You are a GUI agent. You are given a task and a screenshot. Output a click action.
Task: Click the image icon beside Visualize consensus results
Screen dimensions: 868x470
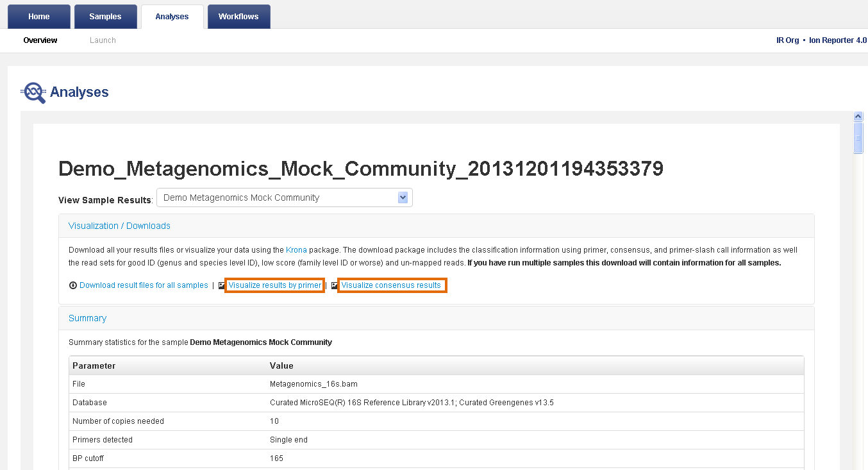[x=335, y=285]
